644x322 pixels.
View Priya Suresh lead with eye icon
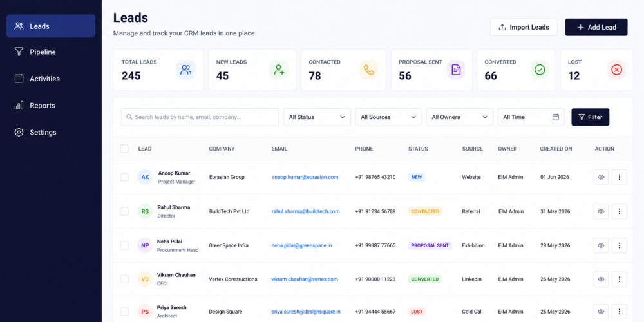click(601, 312)
